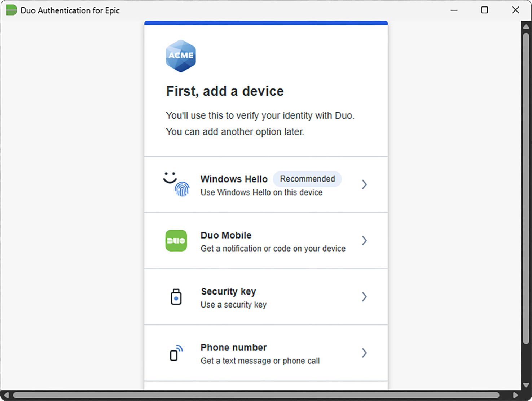Expand the Phone number option via its chevron
This screenshot has height=401, width=532.
(x=364, y=353)
